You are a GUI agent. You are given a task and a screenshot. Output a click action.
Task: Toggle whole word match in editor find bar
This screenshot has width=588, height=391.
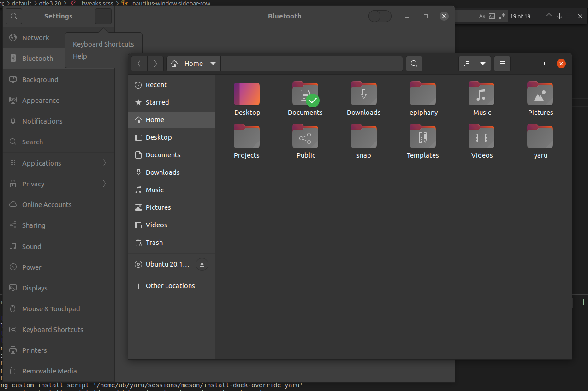[x=492, y=16]
